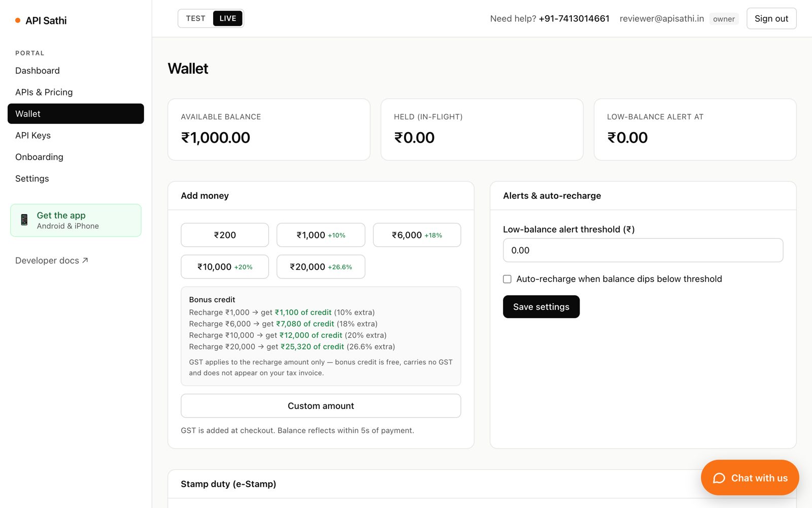Screen dimensions: 812x508
Task: Click the Alerts & auto-recharge heading
Action: click(x=552, y=196)
